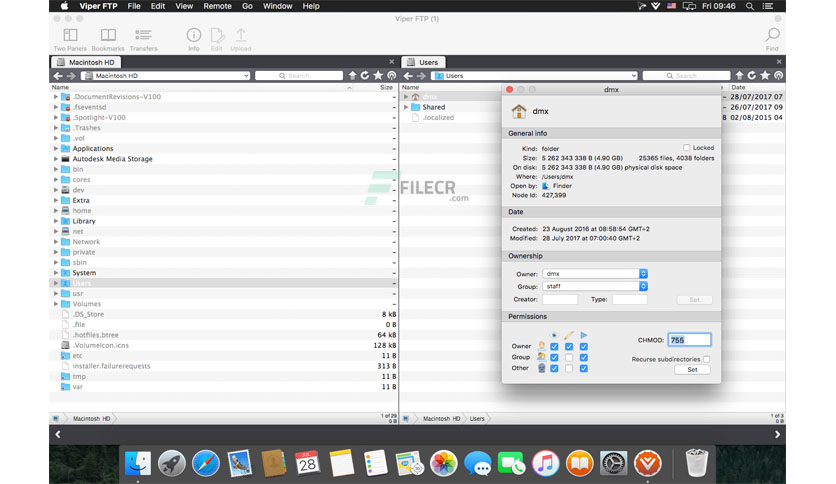Toggle Owner write permission checkbox

coord(569,346)
